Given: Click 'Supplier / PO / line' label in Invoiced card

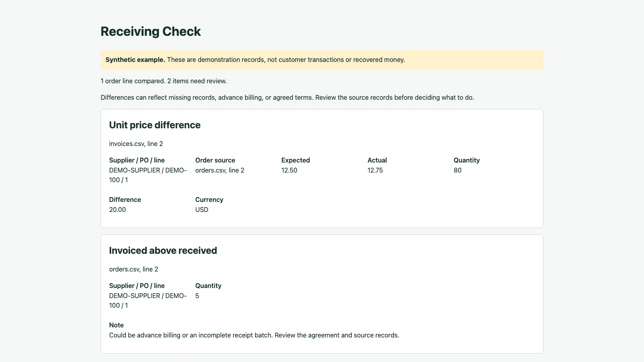Looking at the screenshot, I should pyautogui.click(x=137, y=286).
